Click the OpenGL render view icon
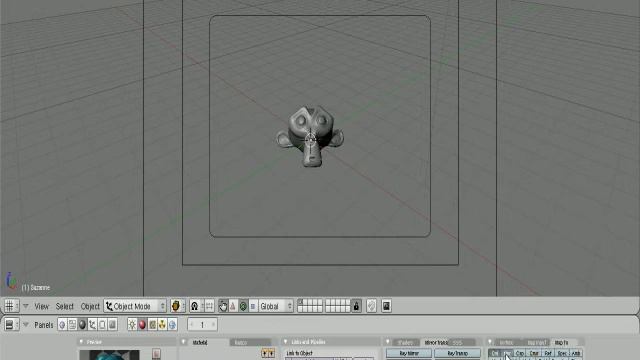The height and width of the screenshot is (360, 640). click(386, 306)
